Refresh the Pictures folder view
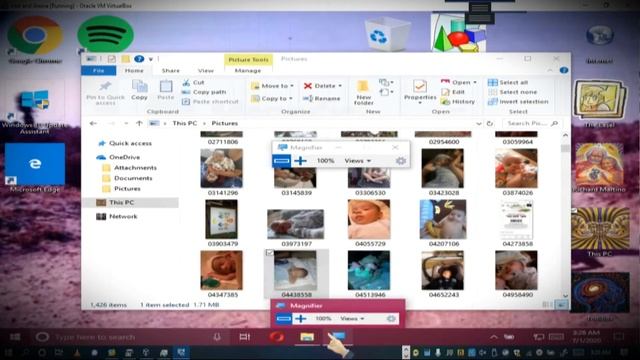 (490, 123)
